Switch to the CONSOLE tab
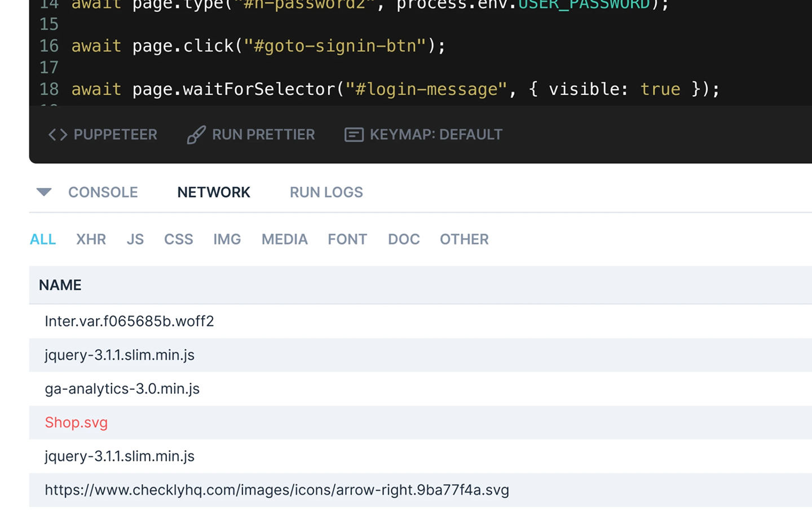Image resolution: width=812 pixels, height=528 pixels. click(x=103, y=192)
